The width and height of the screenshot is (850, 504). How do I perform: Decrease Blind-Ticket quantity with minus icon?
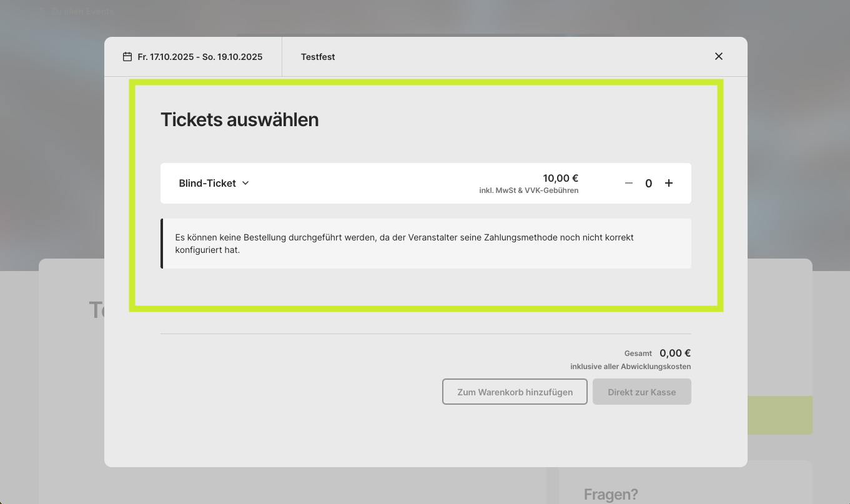point(629,183)
